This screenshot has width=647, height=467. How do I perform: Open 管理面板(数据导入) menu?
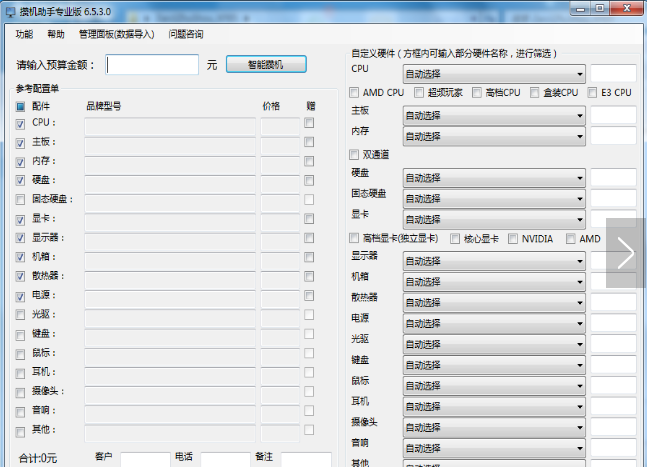[x=117, y=34]
